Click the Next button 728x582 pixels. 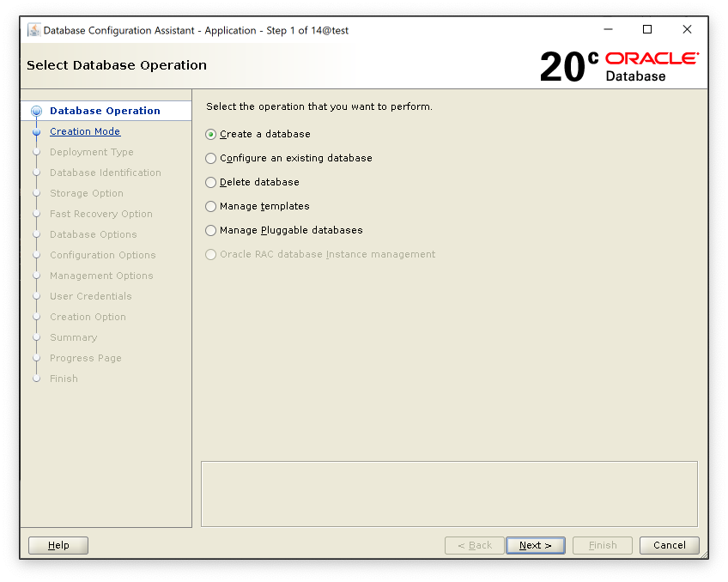click(536, 545)
